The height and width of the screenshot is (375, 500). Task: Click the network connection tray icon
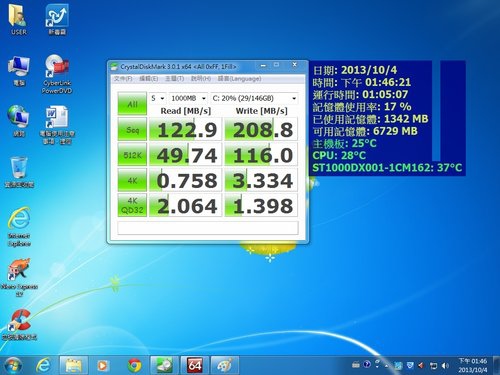tap(433, 366)
